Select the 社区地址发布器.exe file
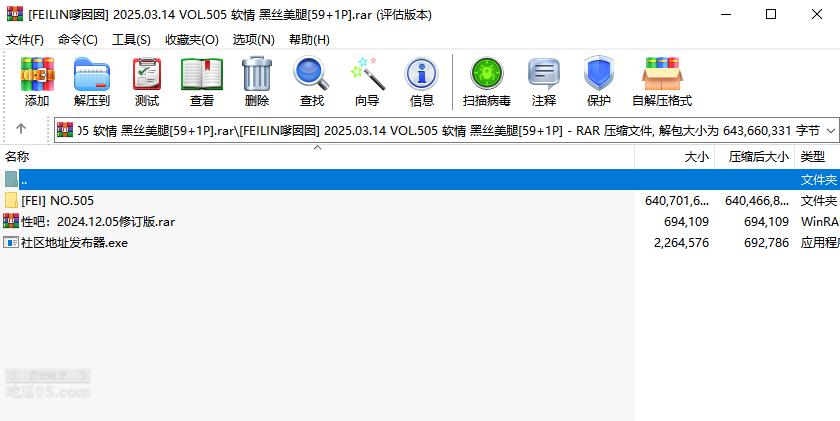 click(74, 242)
